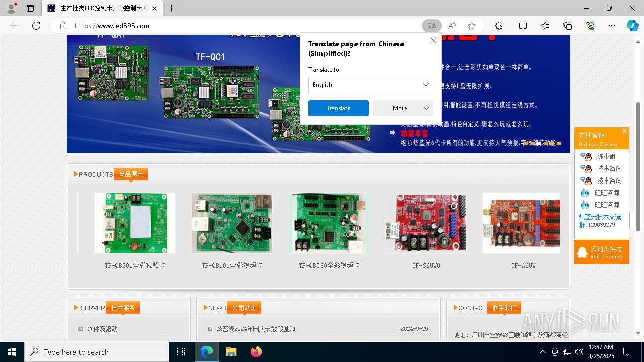This screenshot has height=362, width=644.
Task: Click TF-A6UW product name
Action: [523, 265]
